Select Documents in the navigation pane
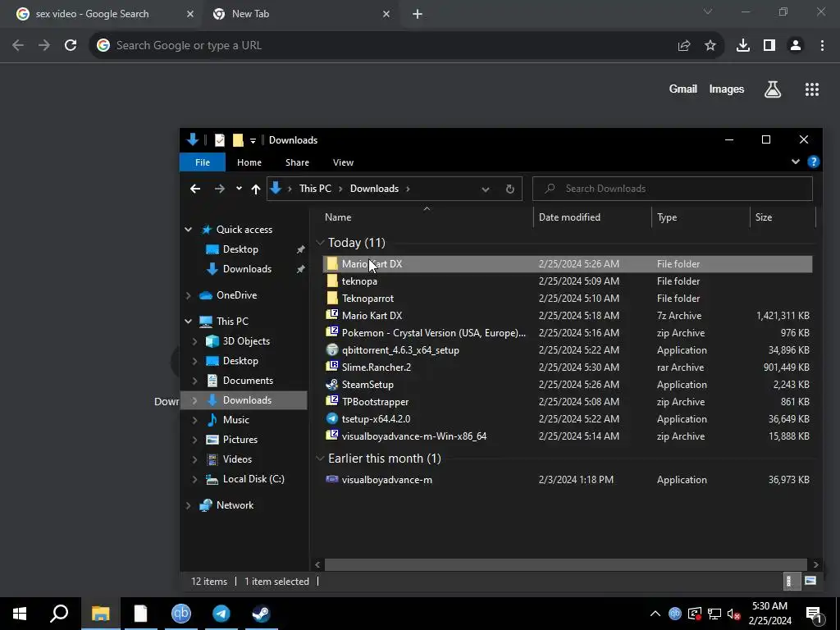The image size is (840, 630). coord(248,381)
